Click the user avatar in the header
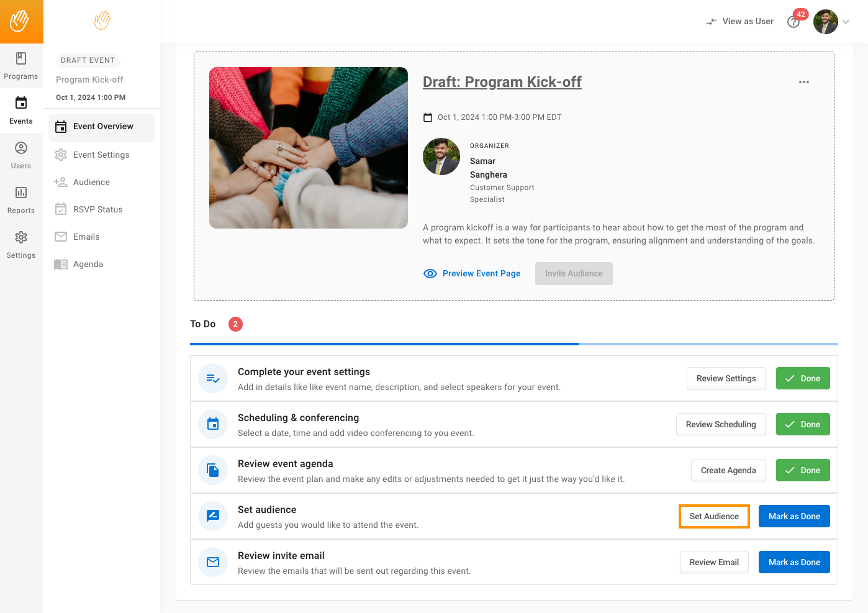The width and height of the screenshot is (868, 613). [x=826, y=22]
